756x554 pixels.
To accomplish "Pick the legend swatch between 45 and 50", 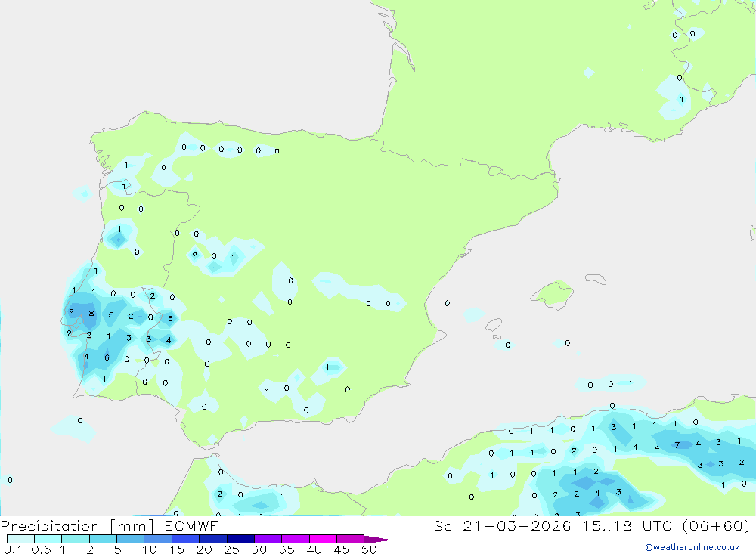I will click(350, 539).
